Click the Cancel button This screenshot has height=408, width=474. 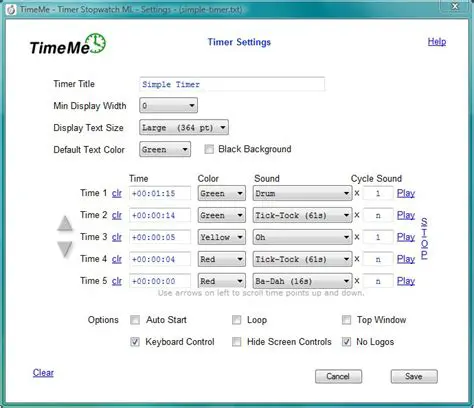click(338, 376)
